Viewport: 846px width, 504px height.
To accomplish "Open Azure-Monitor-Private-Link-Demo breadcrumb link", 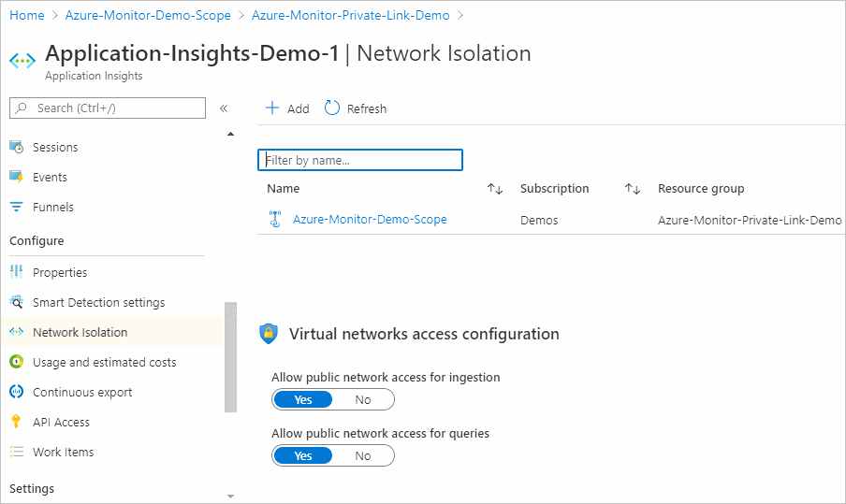I will coord(351,15).
